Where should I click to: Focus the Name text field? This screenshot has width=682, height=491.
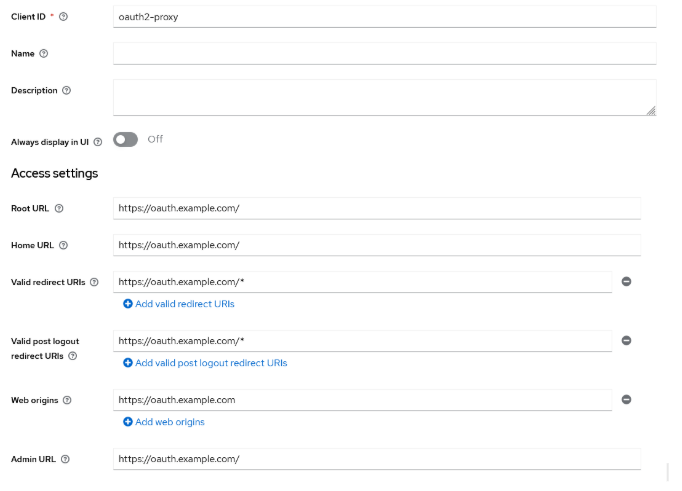(x=384, y=53)
